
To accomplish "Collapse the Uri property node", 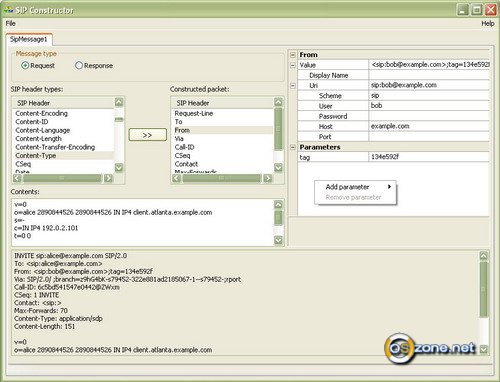I will (x=293, y=86).
